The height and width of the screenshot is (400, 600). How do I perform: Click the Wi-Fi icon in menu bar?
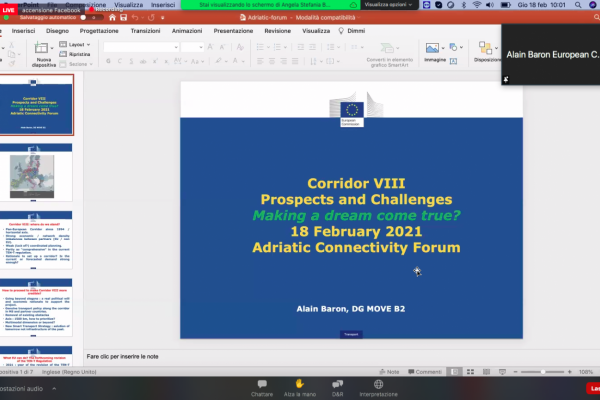[x=477, y=5]
